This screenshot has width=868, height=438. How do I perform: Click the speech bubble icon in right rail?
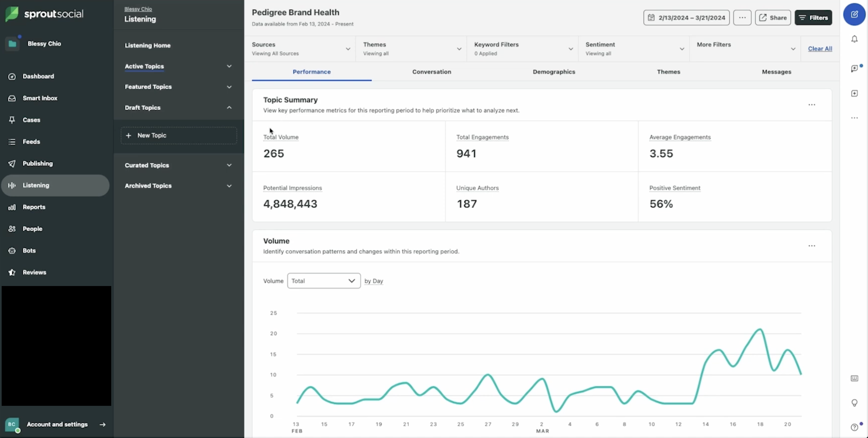[854, 68]
